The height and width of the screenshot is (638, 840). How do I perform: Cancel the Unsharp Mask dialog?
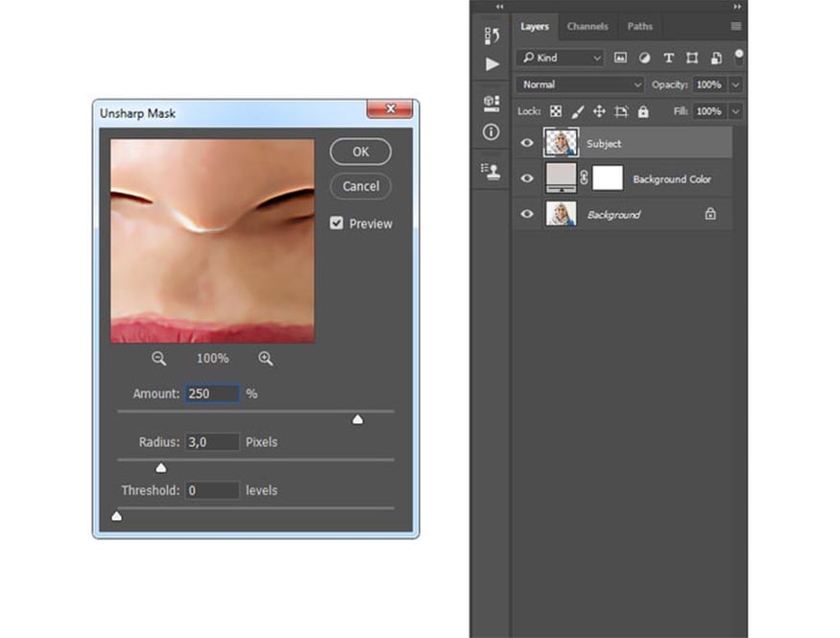(361, 186)
